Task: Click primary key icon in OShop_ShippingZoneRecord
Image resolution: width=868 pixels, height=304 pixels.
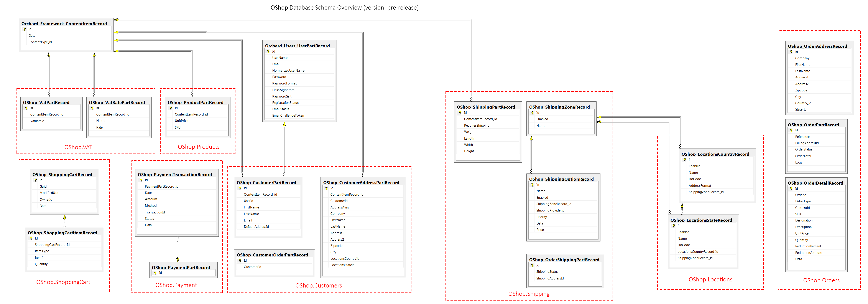Action: (x=532, y=113)
